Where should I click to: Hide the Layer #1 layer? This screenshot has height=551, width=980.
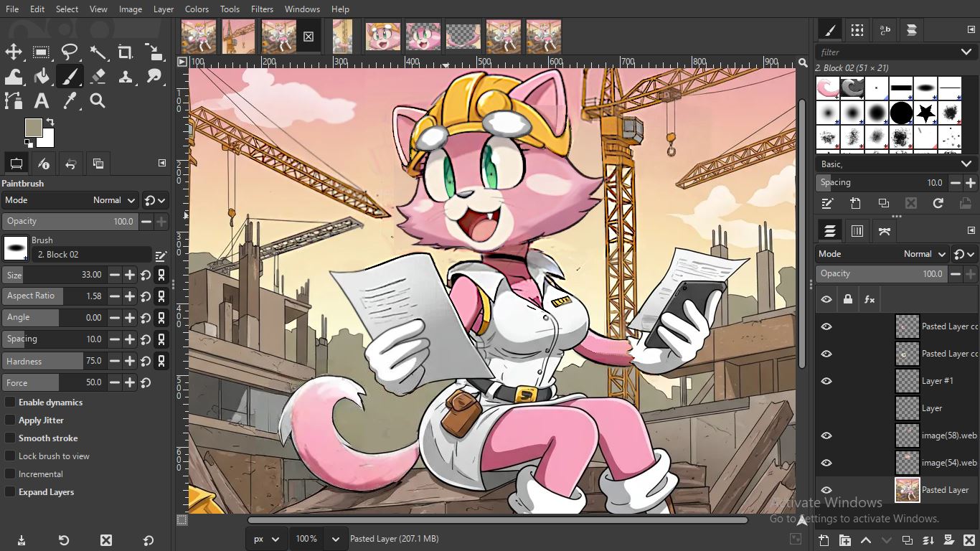point(826,381)
